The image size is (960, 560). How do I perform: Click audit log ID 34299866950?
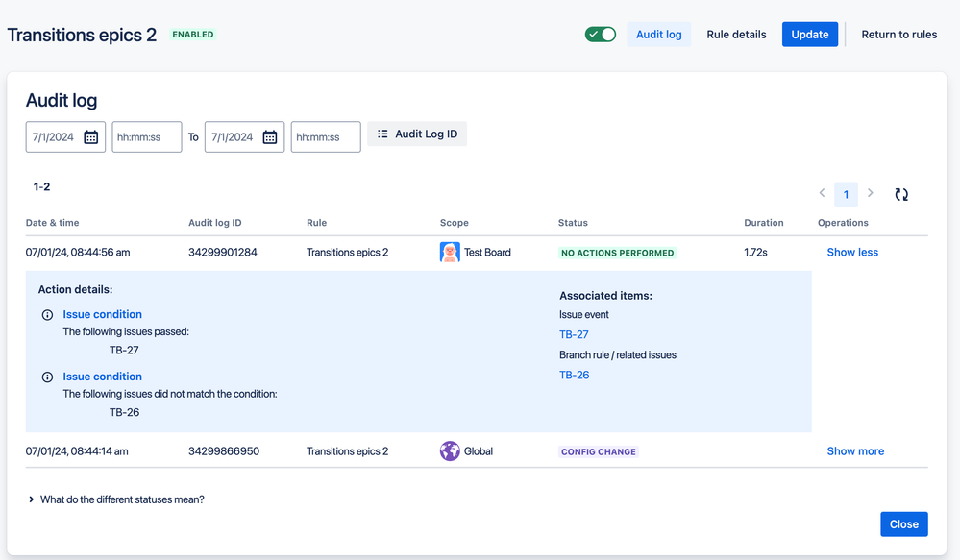tap(224, 451)
